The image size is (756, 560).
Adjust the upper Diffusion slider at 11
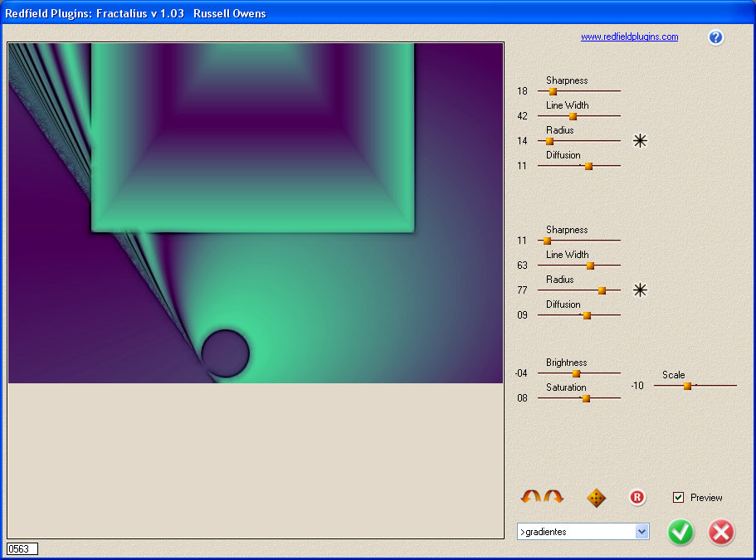pos(588,166)
